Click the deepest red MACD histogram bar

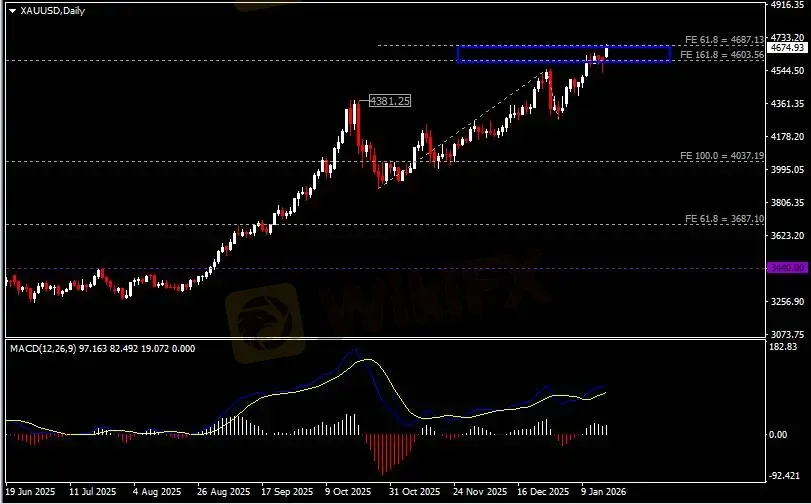coord(383,454)
